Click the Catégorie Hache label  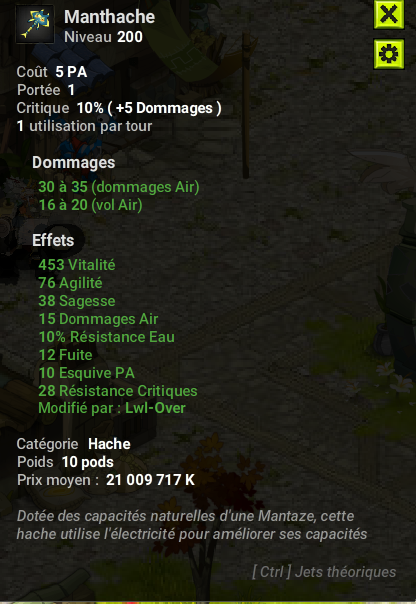point(74,444)
